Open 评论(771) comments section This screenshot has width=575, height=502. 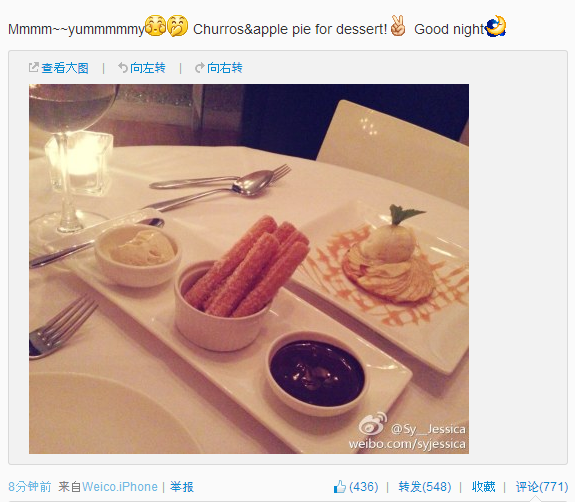pos(542,487)
